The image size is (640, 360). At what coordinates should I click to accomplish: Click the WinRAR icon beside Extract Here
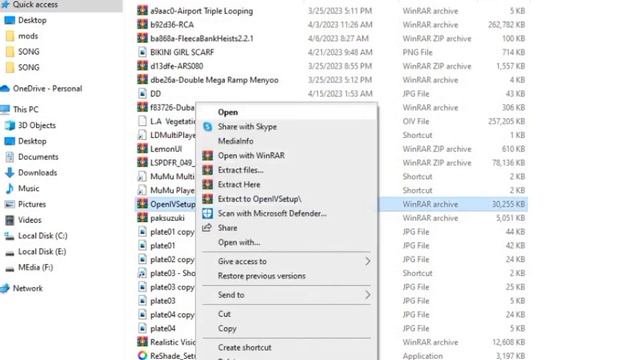[x=207, y=184]
